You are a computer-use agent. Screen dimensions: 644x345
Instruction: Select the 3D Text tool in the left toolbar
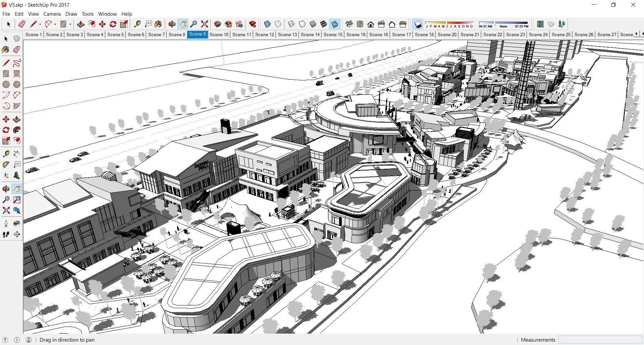[x=17, y=176]
